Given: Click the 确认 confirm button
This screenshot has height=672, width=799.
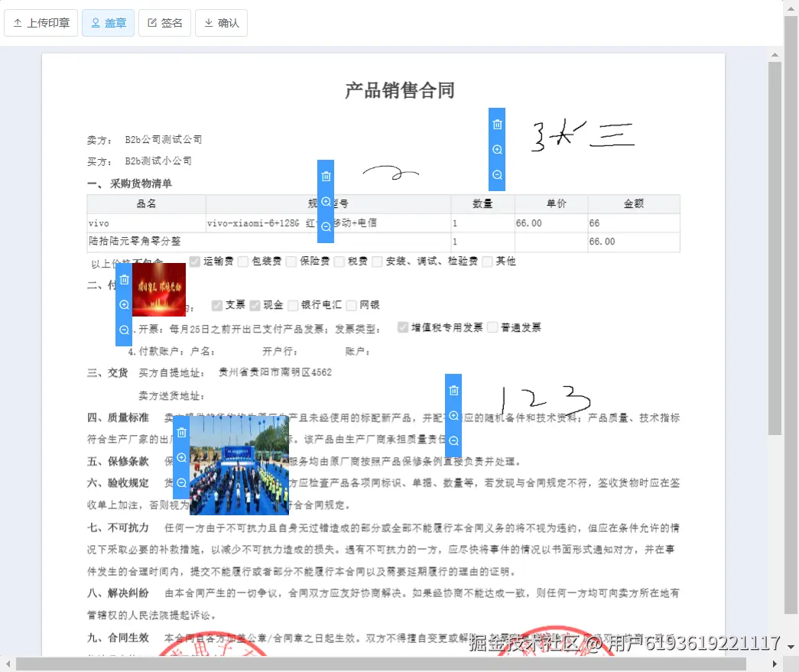Looking at the screenshot, I should [x=221, y=23].
